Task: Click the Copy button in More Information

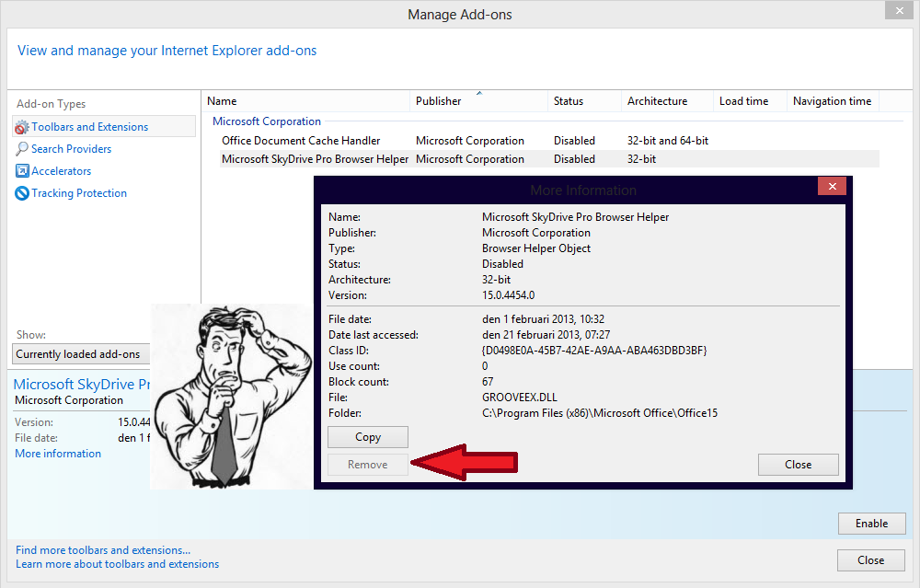Action: pyautogui.click(x=368, y=437)
